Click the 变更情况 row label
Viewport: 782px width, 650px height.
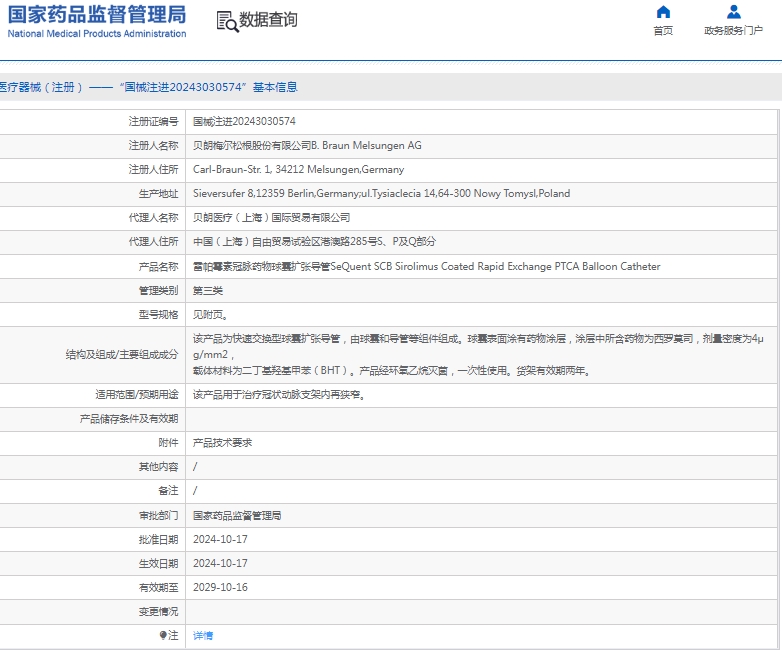[x=159, y=611]
